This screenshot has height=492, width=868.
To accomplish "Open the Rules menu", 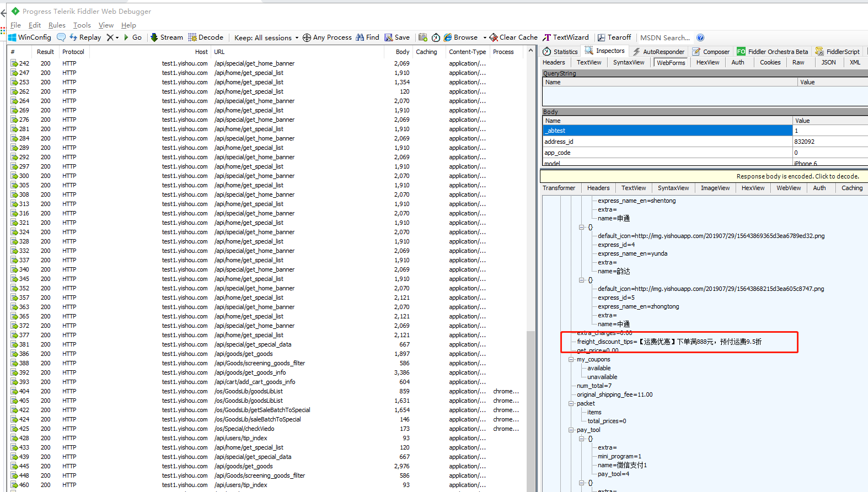I will click(x=57, y=25).
